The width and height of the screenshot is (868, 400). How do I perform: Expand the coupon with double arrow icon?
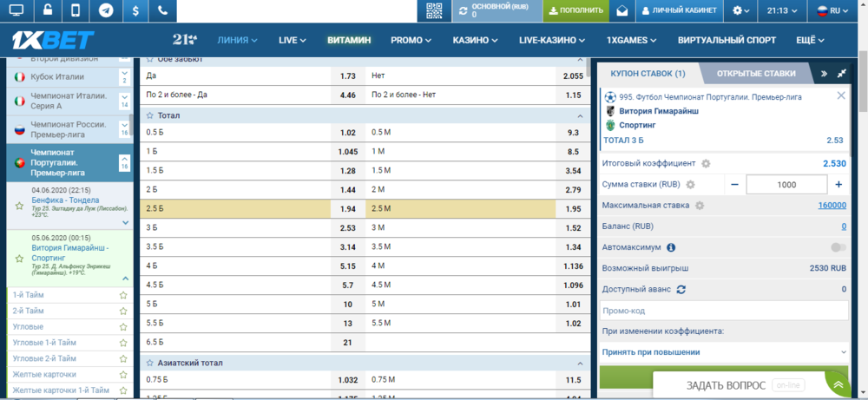pyautogui.click(x=824, y=73)
